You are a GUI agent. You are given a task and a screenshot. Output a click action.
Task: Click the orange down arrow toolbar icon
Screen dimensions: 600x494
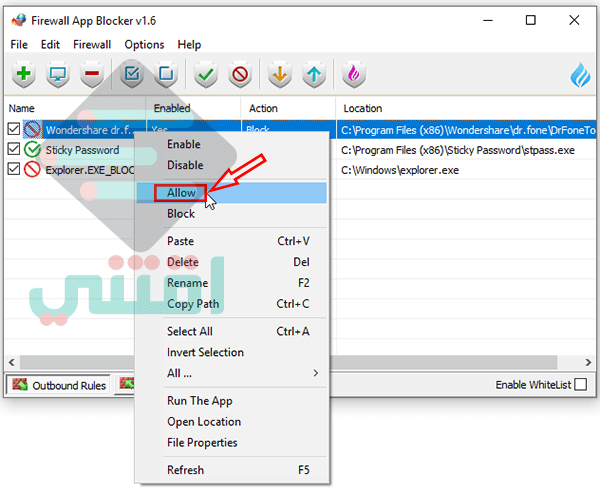click(280, 74)
